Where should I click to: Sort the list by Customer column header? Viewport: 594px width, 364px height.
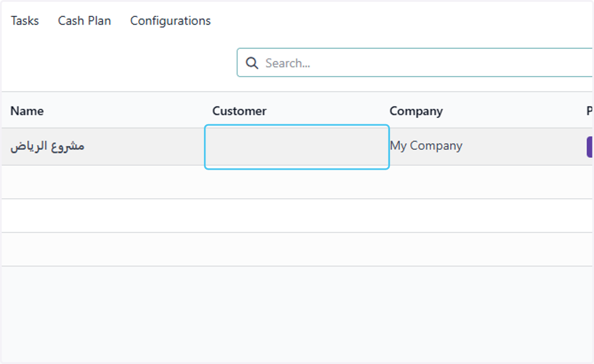point(239,111)
